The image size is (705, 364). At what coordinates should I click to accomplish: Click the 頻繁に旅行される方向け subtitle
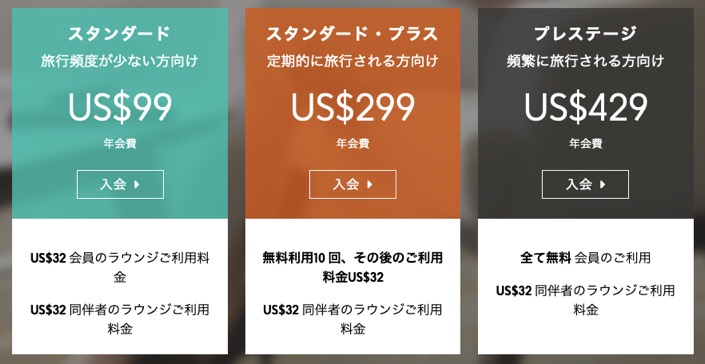(585, 61)
